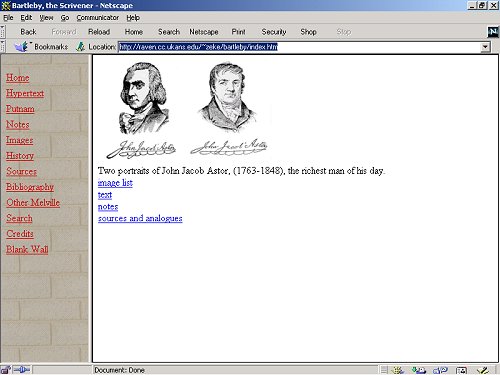This screenshot has width=500, height=375.
Task: Open the Communicator menu
Action: click(x=98, y=18)
